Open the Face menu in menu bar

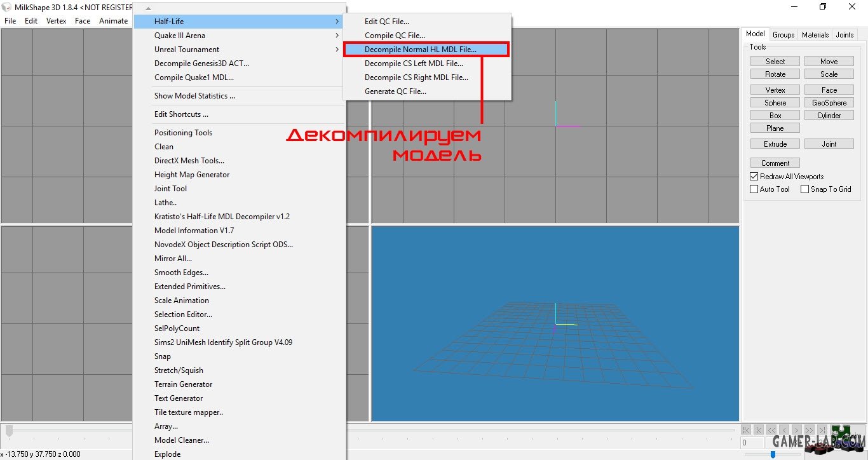(x=83, y=21)
